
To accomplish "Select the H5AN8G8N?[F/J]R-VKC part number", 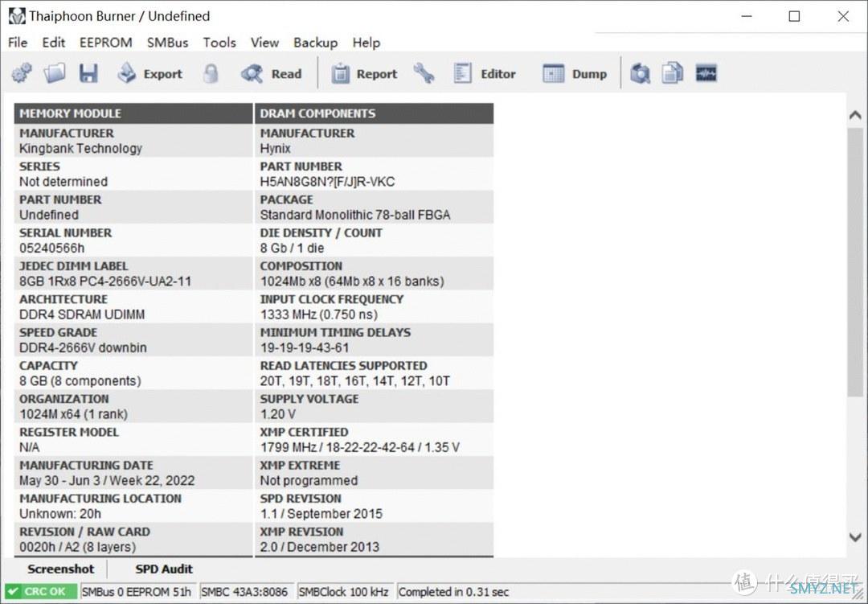I will coord(327,182).
